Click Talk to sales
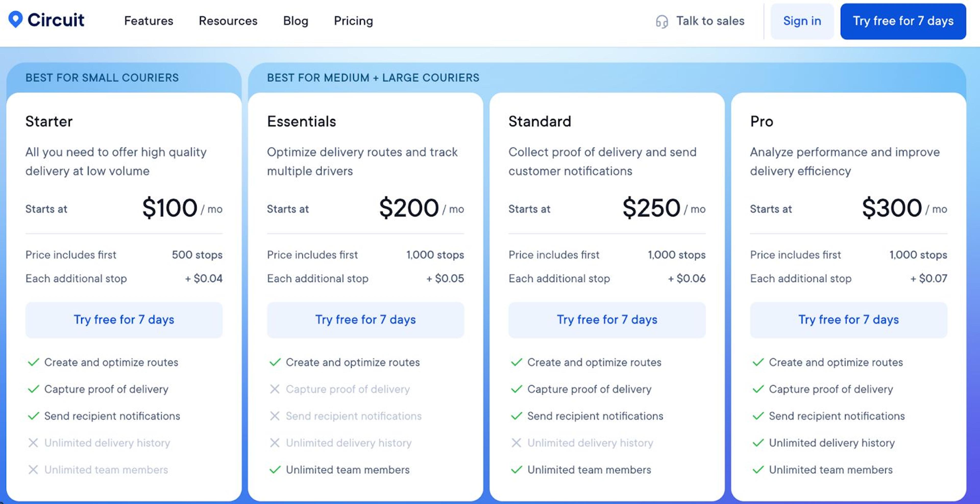This screenshot has height=504, width=980. (710, 21)
